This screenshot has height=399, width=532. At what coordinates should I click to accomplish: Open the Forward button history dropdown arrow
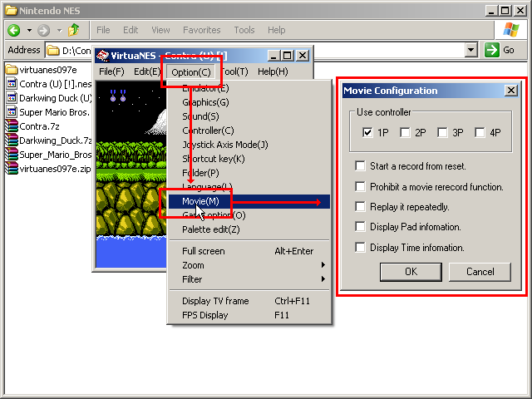[59, 30]
